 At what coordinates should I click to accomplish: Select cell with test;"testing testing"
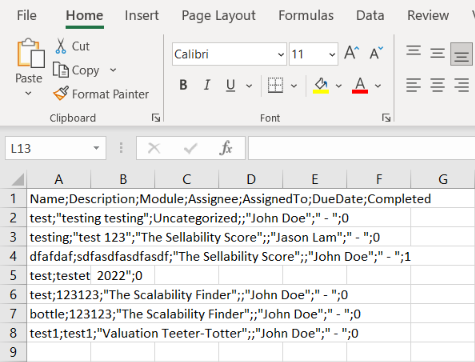coord(59,218)
